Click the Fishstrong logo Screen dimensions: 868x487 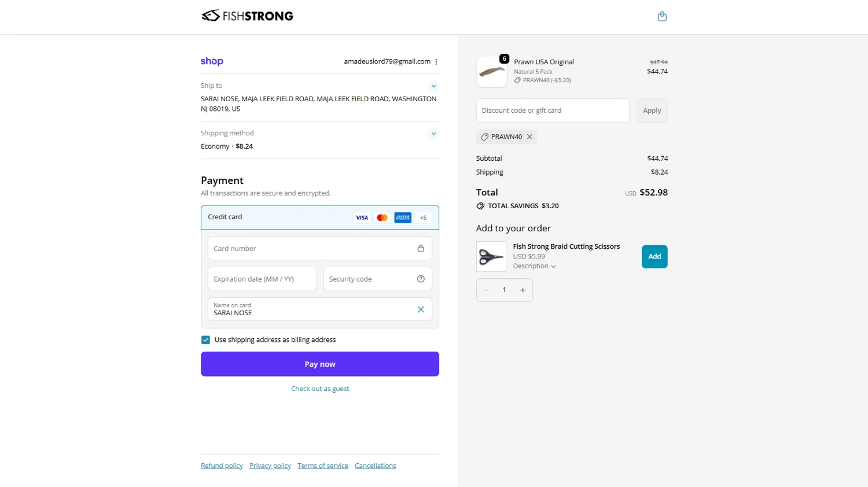(247, 16)
